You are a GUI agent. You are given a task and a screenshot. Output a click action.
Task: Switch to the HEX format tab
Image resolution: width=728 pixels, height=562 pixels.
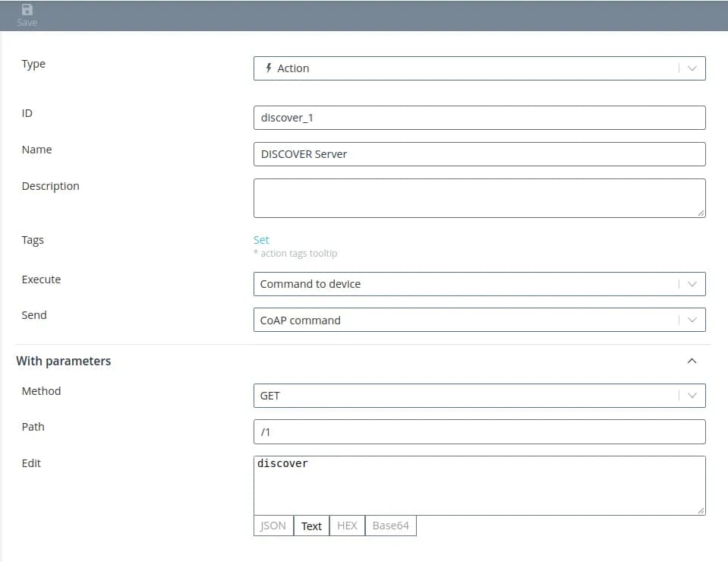[347, 526]
